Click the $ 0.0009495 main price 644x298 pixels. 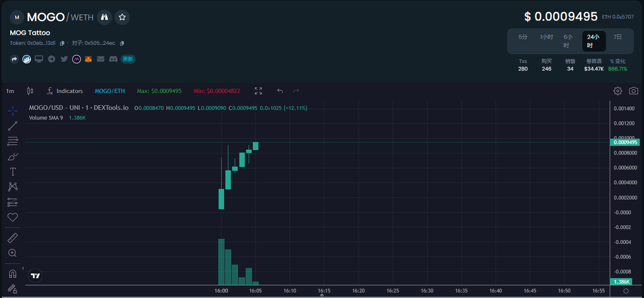tap(561, 17)
